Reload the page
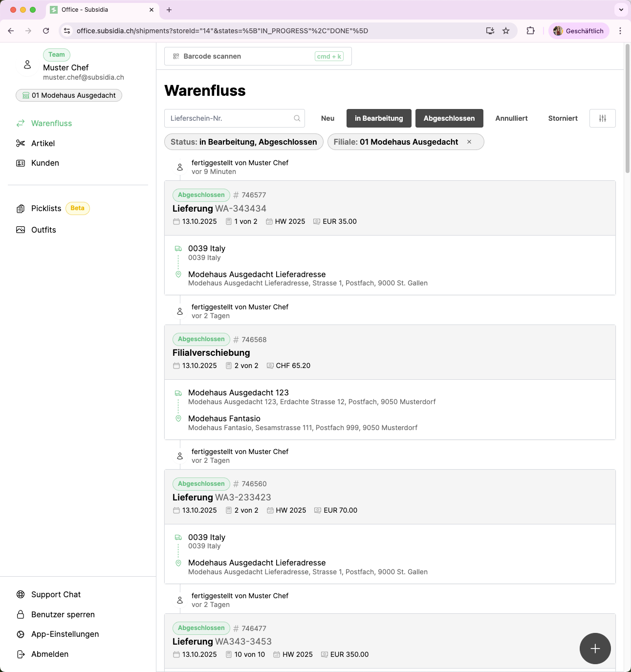The height and width of the screenshot is (672, 631). tap(46, 31)
